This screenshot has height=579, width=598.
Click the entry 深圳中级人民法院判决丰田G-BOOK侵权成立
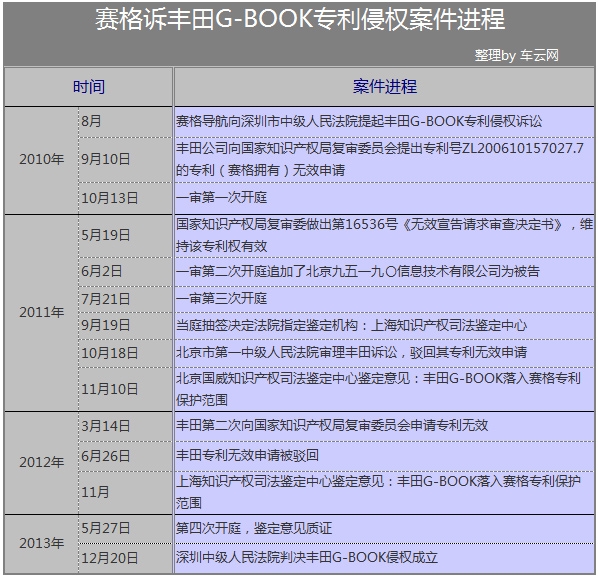pos(384,558)
